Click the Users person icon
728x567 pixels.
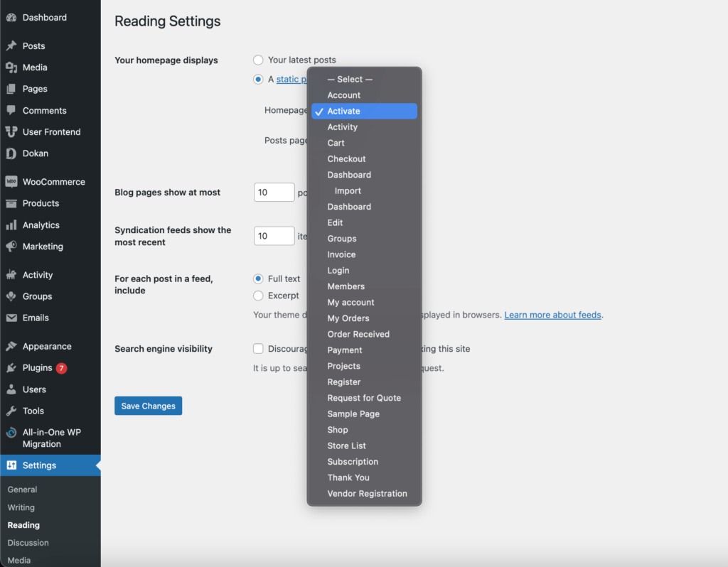point(11,389)
